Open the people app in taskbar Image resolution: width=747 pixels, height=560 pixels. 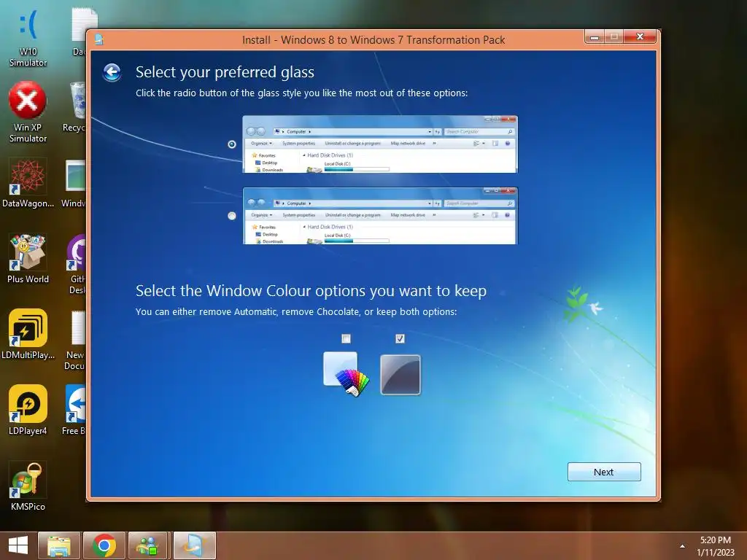148,545
